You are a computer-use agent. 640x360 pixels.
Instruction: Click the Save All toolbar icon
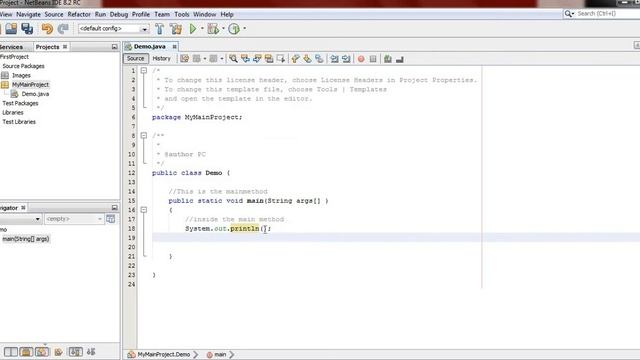click(x=27, y=29)
